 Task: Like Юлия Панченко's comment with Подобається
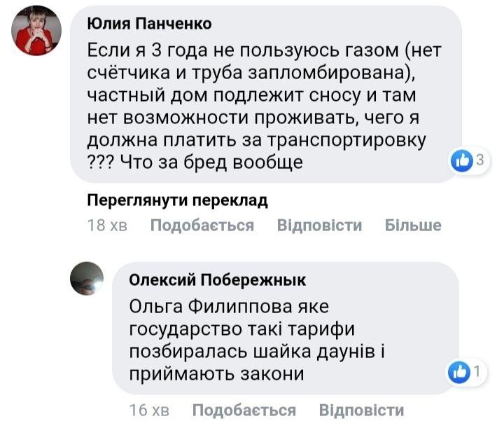[202, 226]
